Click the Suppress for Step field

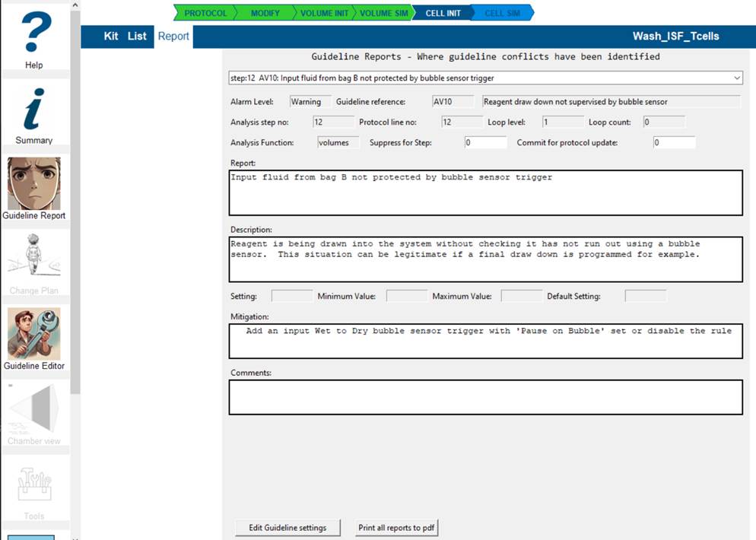point(485,142)
